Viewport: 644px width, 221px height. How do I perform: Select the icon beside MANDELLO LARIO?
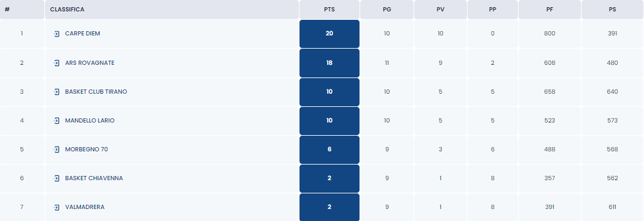[56, 120]
